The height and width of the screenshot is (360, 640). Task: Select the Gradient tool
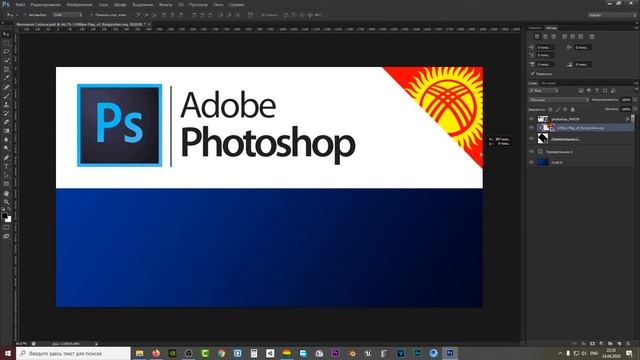point(6,131)
